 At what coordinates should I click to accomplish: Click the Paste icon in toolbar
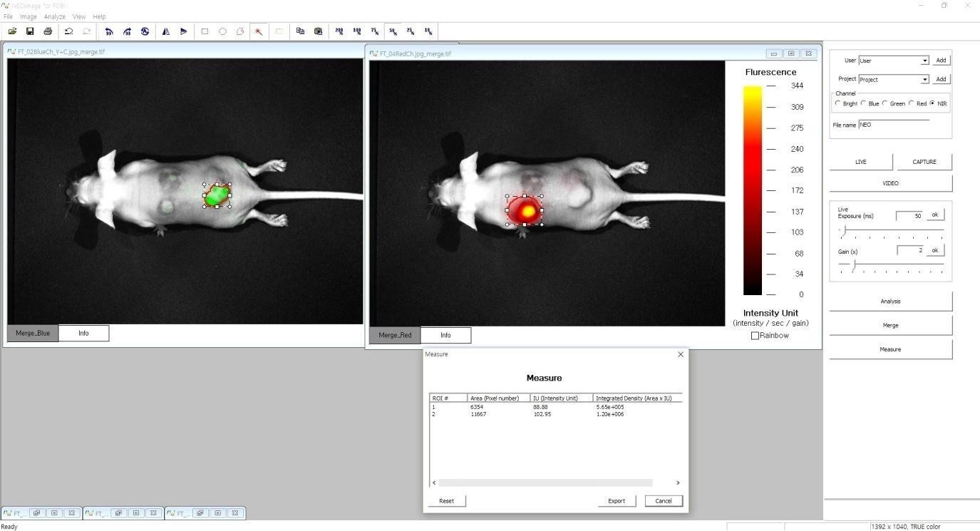pyautogui.click(x=318, y=31)
